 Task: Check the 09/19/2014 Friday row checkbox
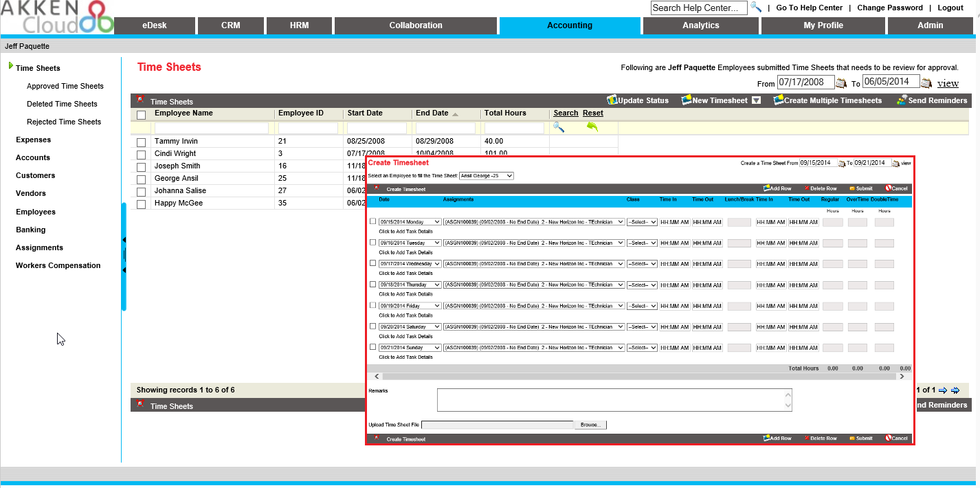(x=373, y=305)
